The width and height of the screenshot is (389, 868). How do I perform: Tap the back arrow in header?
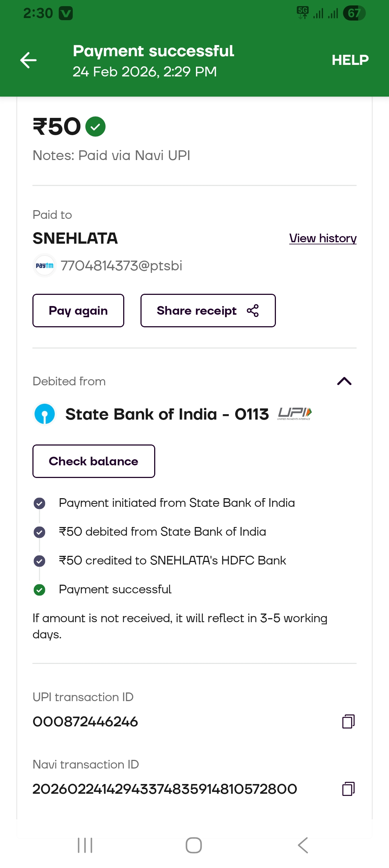(x=28, y=60)
